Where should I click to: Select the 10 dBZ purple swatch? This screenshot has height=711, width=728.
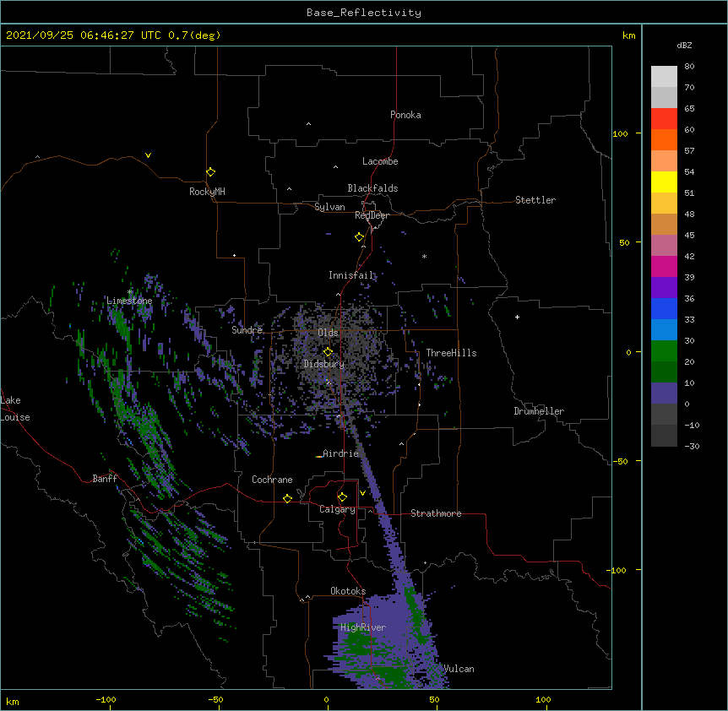point(664,393)
